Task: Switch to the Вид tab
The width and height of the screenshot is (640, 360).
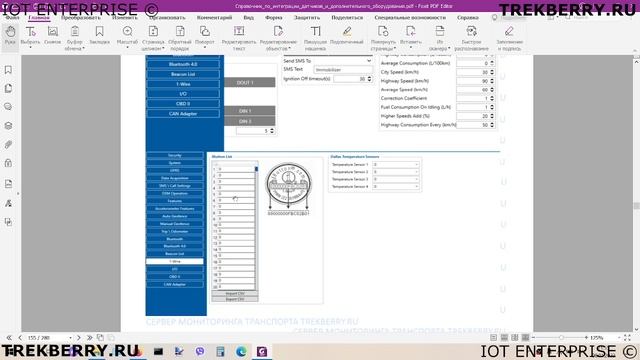Action: point(249,18)
